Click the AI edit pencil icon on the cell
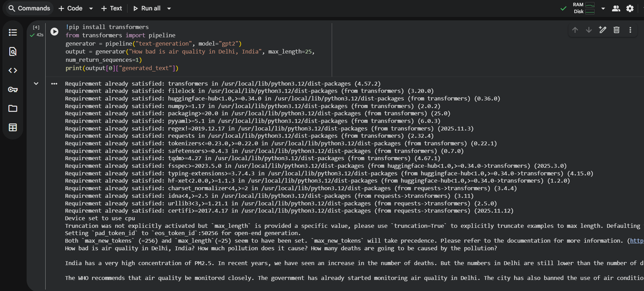Viewport: 644px width, 291px height. coord(602,30)
